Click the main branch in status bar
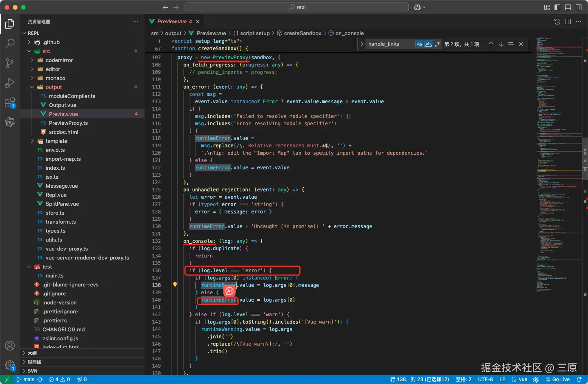588x384 pixels. [29, 380]
